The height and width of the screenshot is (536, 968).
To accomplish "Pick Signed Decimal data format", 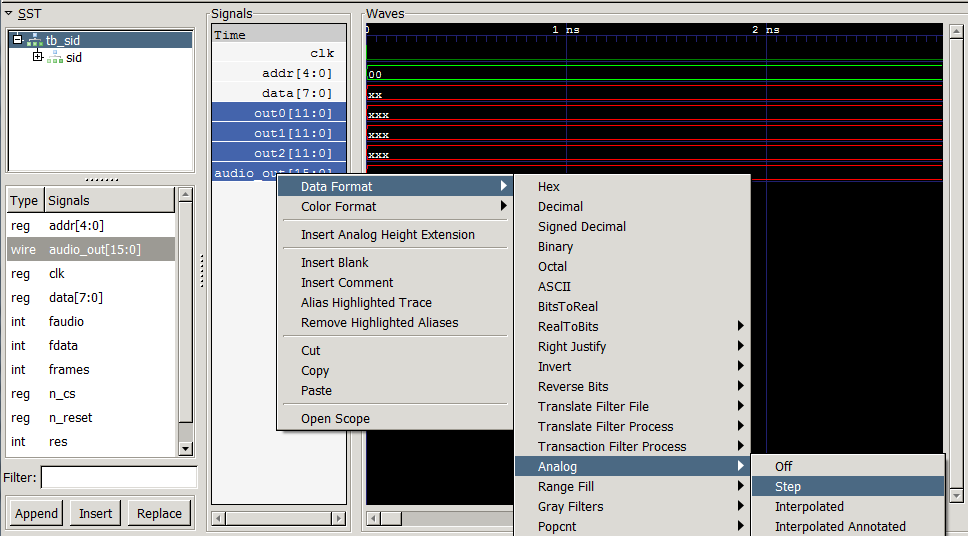I will pyautogui.click(x=582, y=226).
